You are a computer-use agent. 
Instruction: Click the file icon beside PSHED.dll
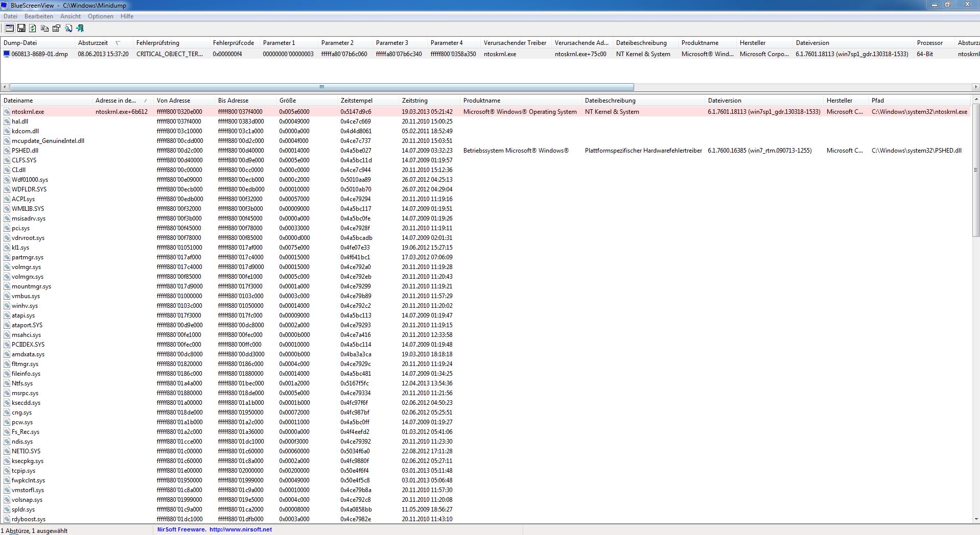7,151
